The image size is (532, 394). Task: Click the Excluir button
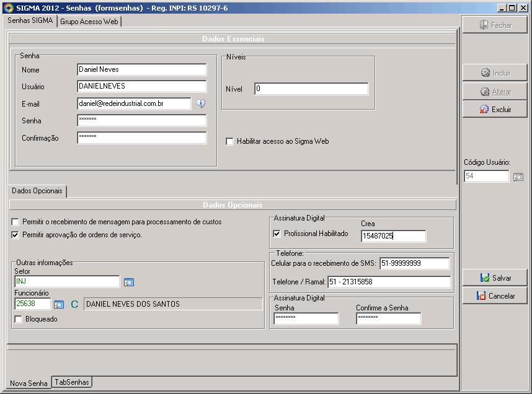(495, 109)
